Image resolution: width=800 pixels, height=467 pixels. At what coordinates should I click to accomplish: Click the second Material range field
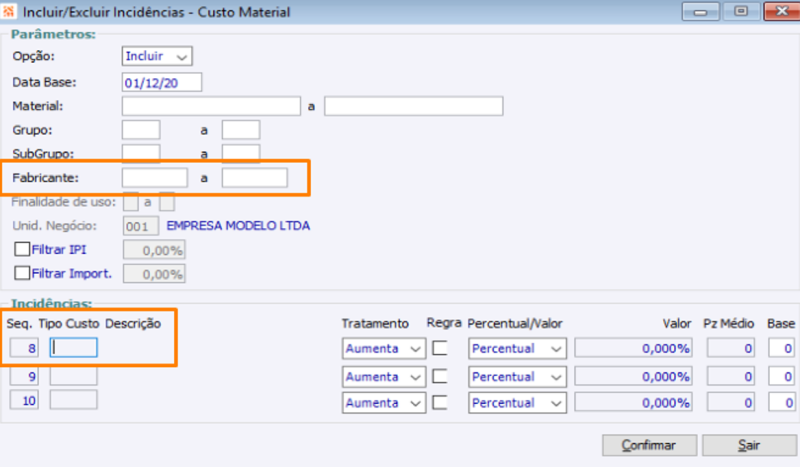coord(414,106)
